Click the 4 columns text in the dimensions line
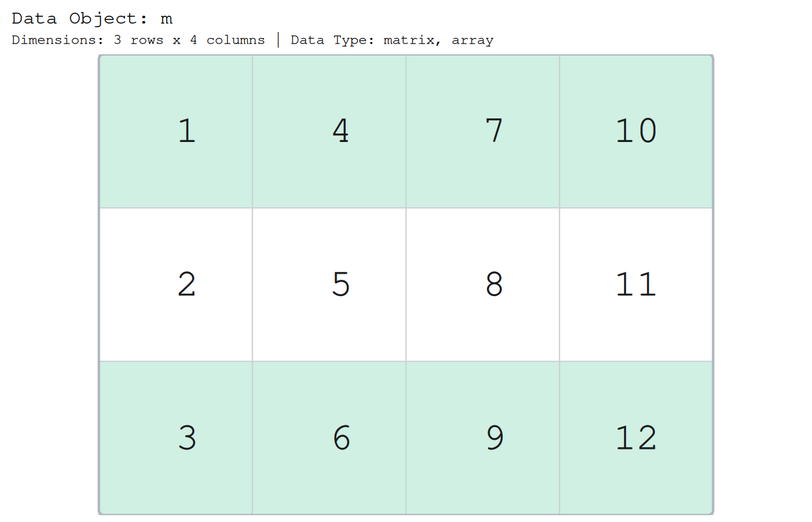The height and width of the screenshot is (522, 812). point(228,40)
